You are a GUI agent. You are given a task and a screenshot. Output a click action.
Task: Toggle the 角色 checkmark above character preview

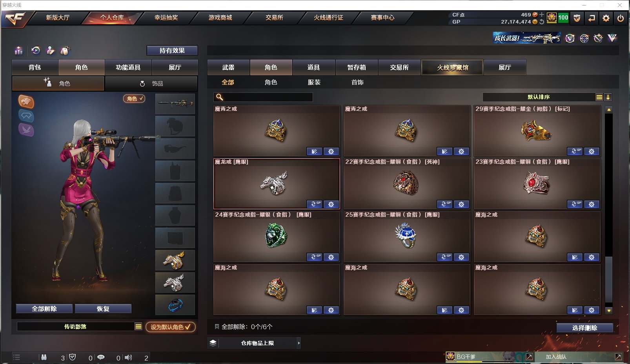click(134, 99)
